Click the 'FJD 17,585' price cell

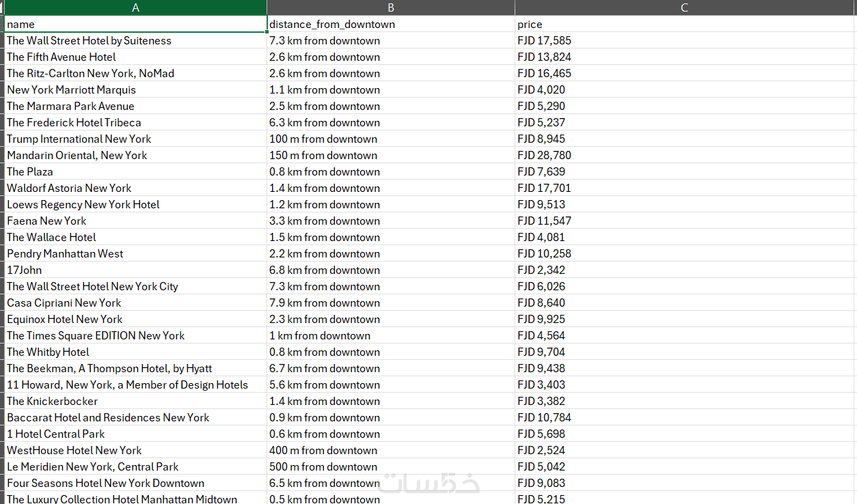coord(685,40)
